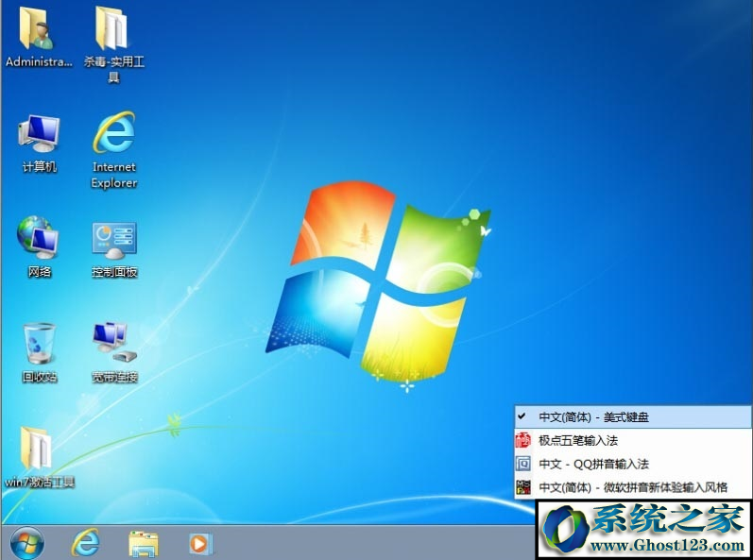Select the Administrator folder icon on desktop
The width and height of the screenshot is (753, 560).
(38, 28)
